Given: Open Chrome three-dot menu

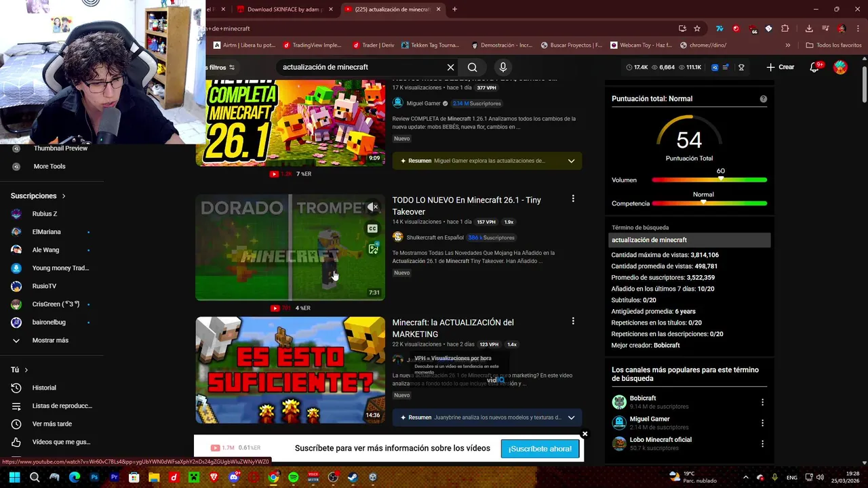Looking at the screenshot, I should [x=858, y=28].
